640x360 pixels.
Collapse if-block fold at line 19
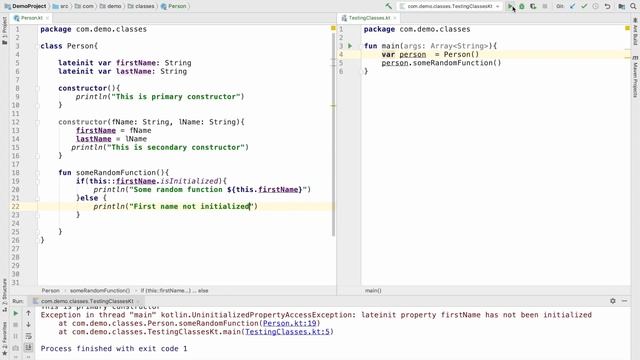tap(38, 181)
